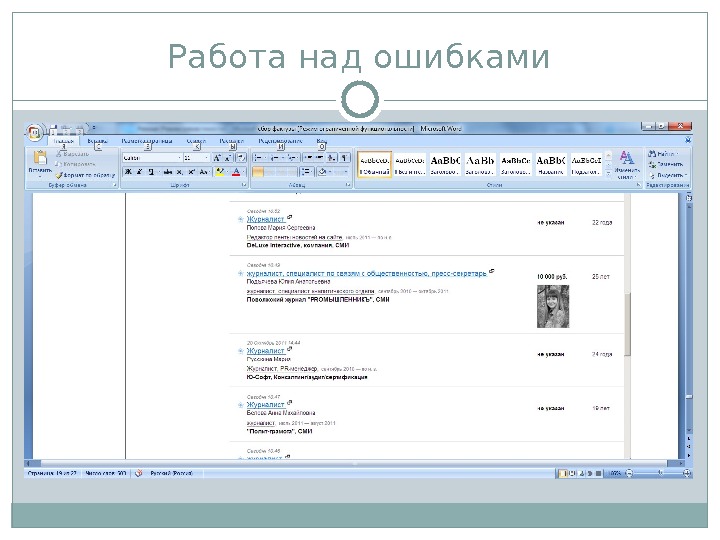Apply the Без интервала style

[410, 165]
